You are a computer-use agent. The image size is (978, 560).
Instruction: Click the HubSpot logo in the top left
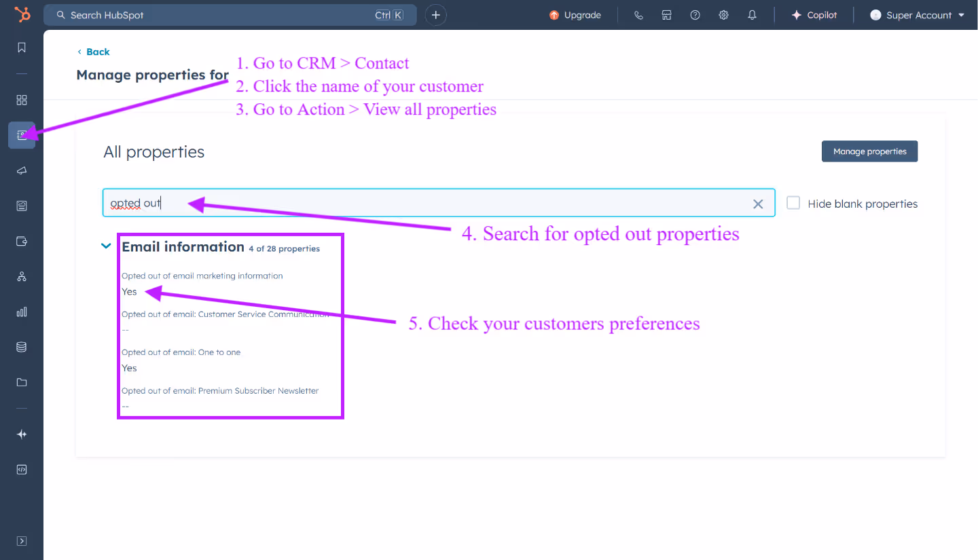22,14
